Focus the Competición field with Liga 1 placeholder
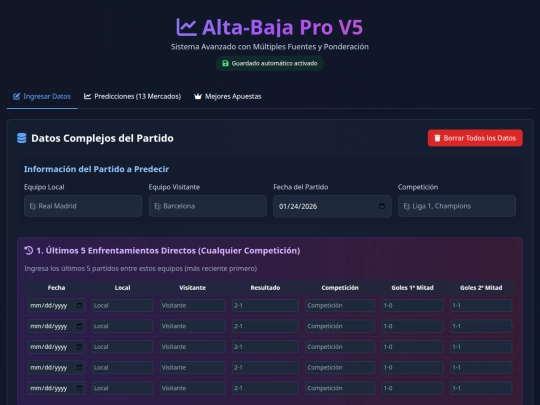Viewport: 540px width, 405px height. pos(457,206)
